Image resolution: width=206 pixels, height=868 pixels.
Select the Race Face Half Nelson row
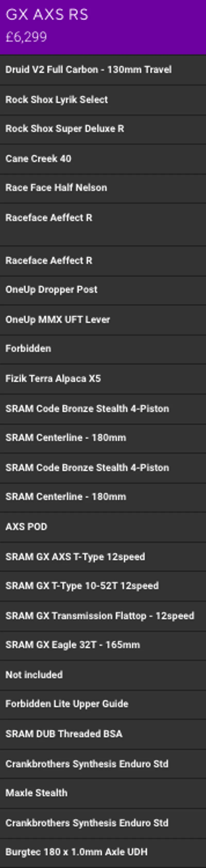click(x=56, y=188)
